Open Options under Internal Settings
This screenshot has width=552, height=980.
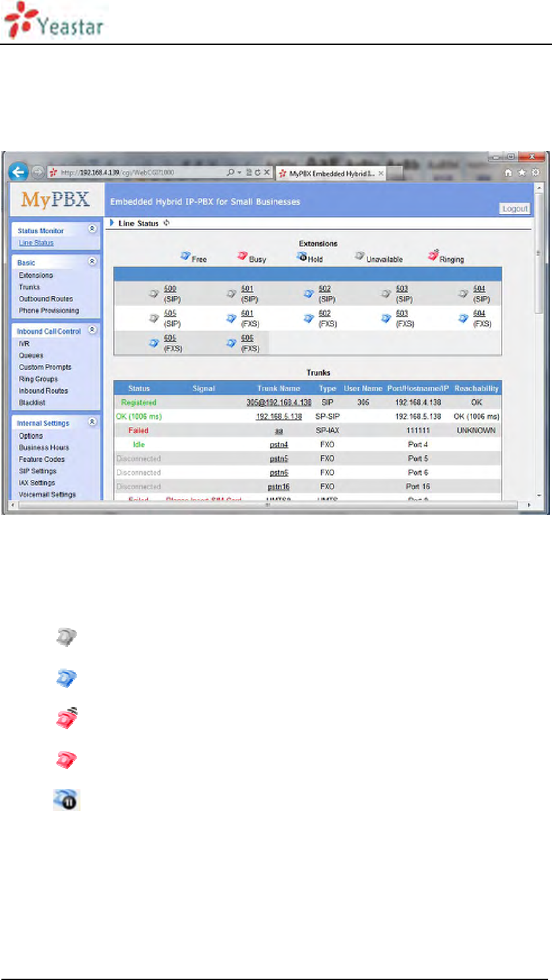click(30, 436)
